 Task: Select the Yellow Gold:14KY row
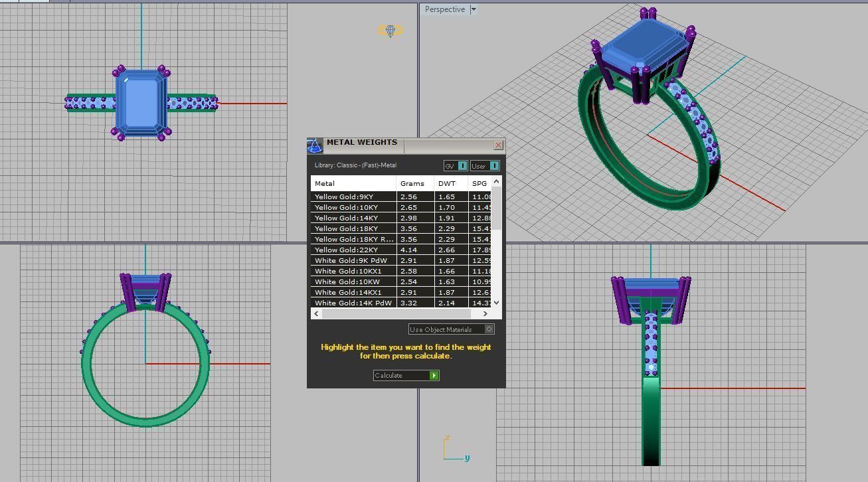pos(401,218)
